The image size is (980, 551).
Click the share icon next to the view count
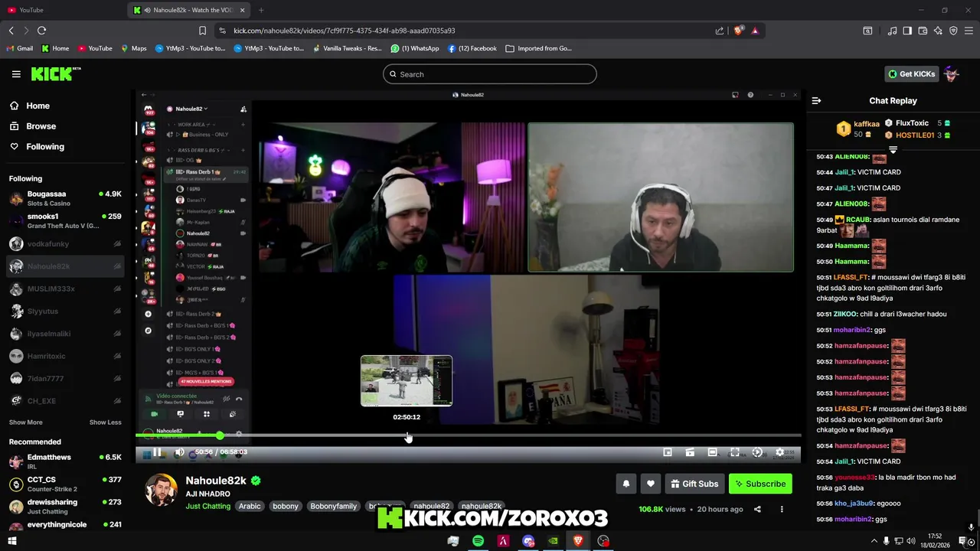click(757, 509)
